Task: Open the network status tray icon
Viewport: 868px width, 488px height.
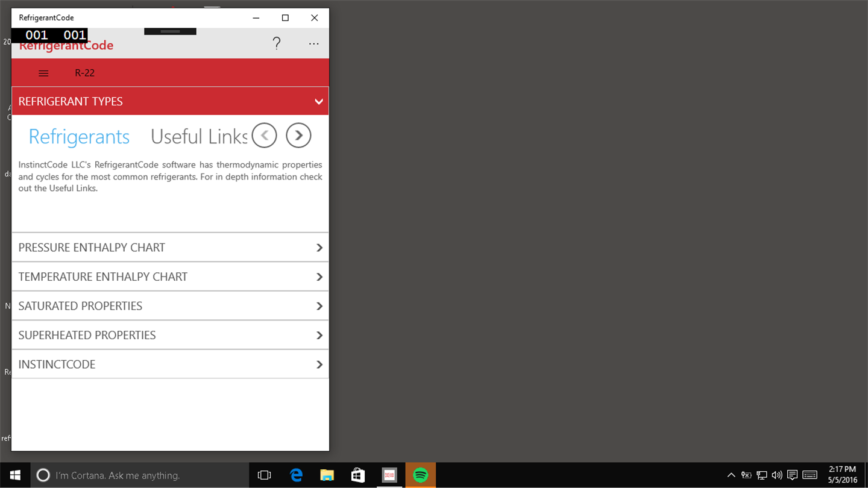Action: (762, 475)
